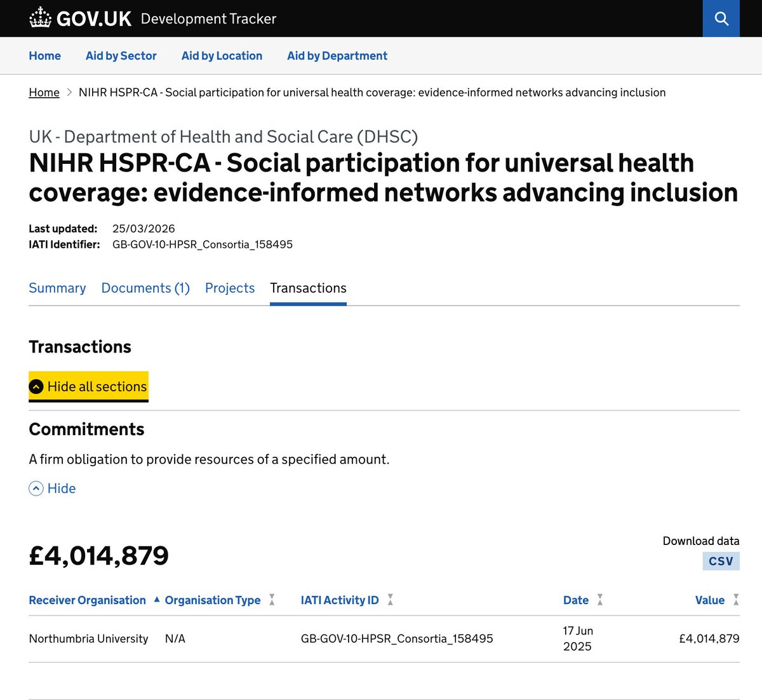Select the 17 Jun 2025 date cell
762x700 pixels.
tap(578, 639)
